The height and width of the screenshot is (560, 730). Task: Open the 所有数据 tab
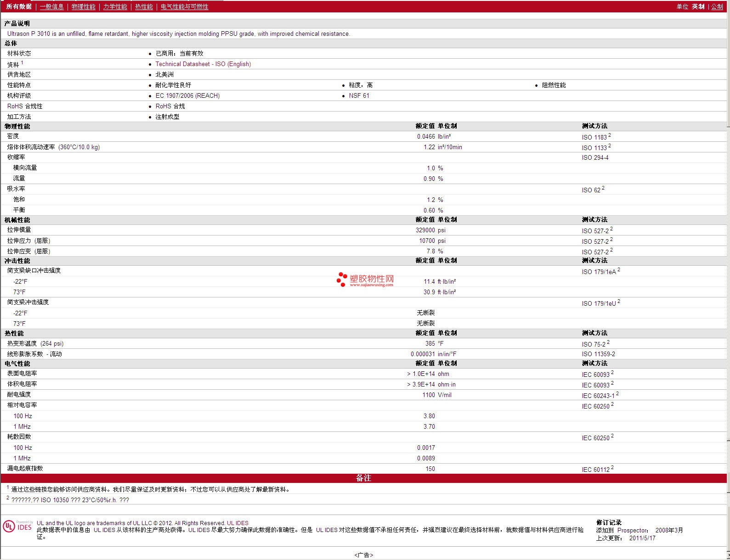(x=19, y=6)
